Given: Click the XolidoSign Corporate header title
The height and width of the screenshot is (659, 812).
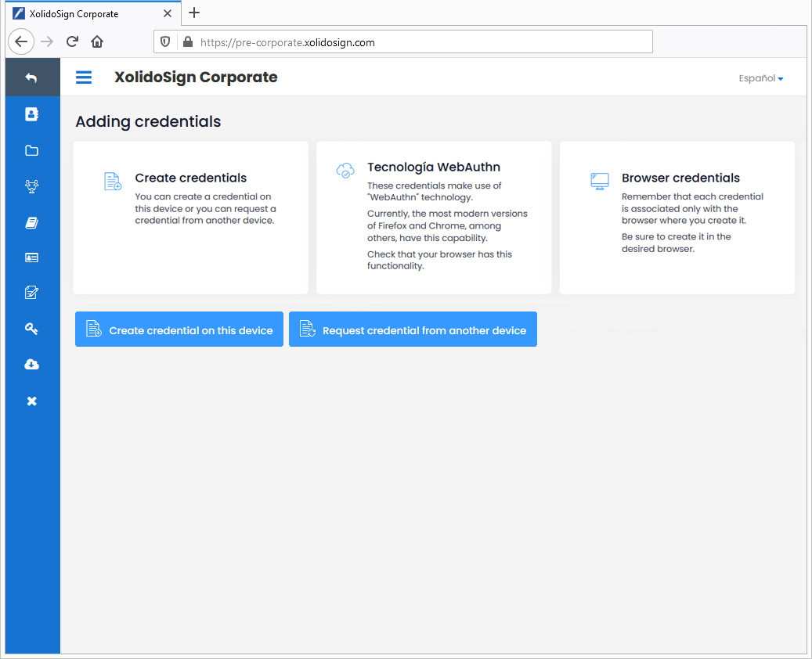Looking at the screenshot, I should [196, 77].
